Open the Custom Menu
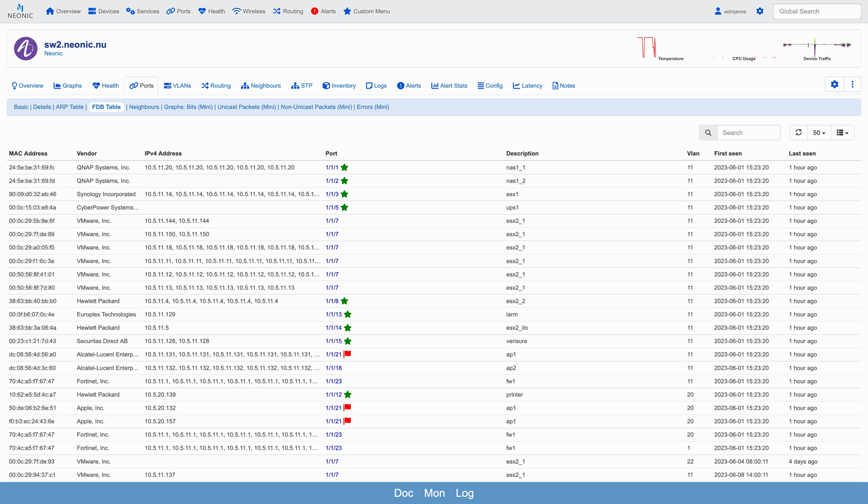The width and height of the screenshot is (868, 504). click(367, 11)
